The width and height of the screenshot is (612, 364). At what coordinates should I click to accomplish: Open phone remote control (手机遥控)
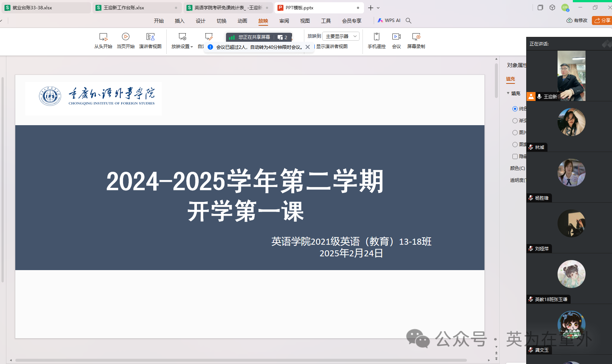click(377, 41)
